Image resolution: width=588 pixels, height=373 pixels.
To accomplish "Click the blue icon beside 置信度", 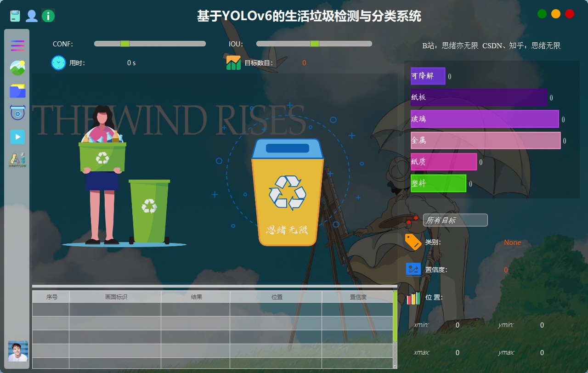I will (x=413, y=269).
